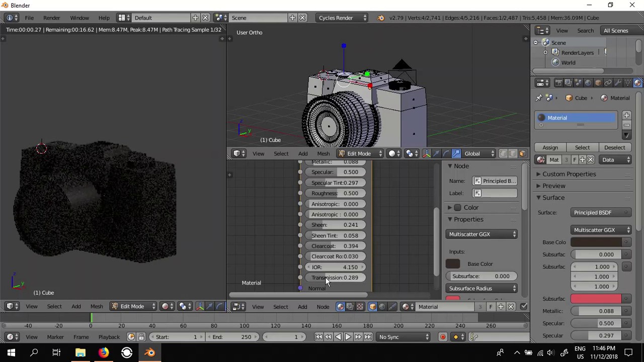Open the File menu
Image resolution: width=644 pixels, height=362 pixels.
29,18
